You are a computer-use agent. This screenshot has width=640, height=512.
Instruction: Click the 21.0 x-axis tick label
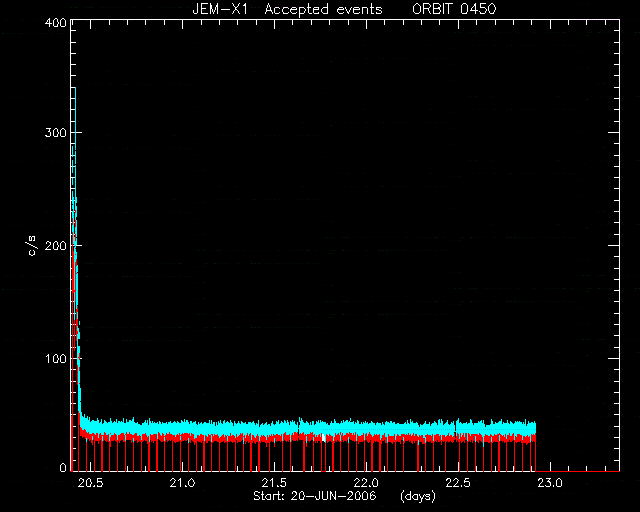click(182, 483)
